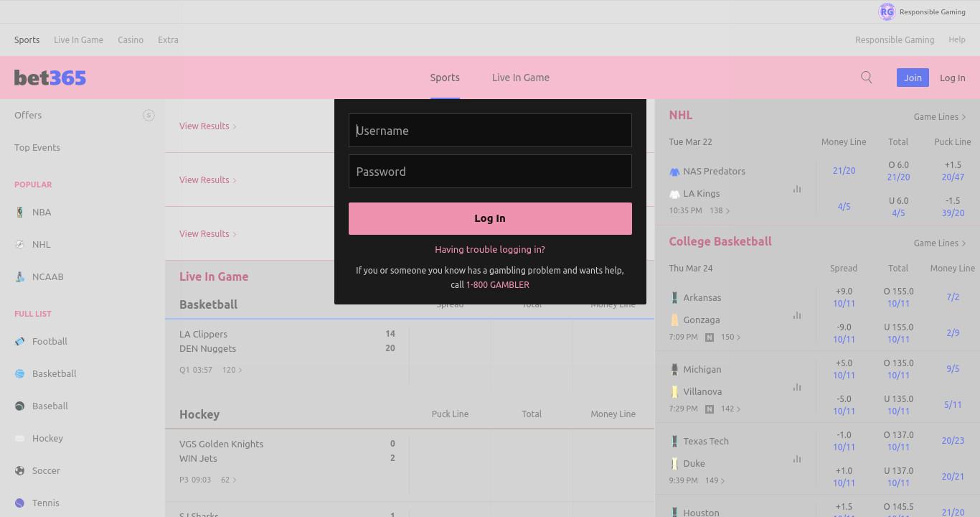Expand 62 markets for Golden Knights Jets game
The image size is (980, 517).
228,480
